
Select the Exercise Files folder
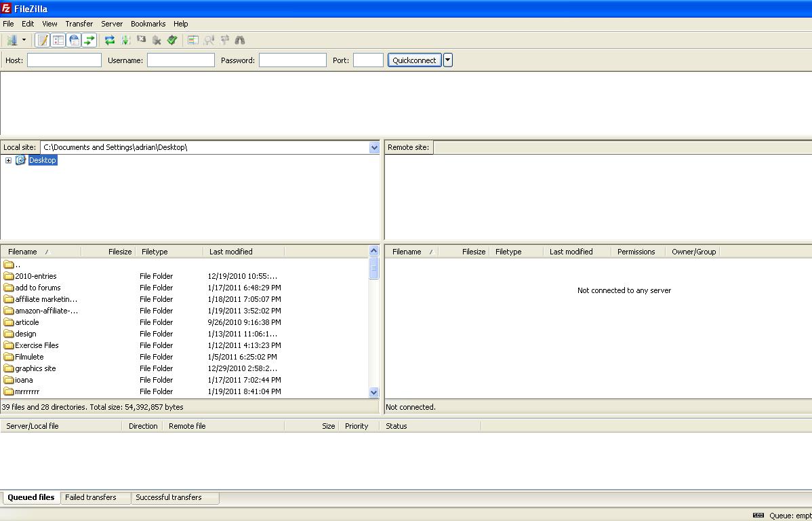31,345
